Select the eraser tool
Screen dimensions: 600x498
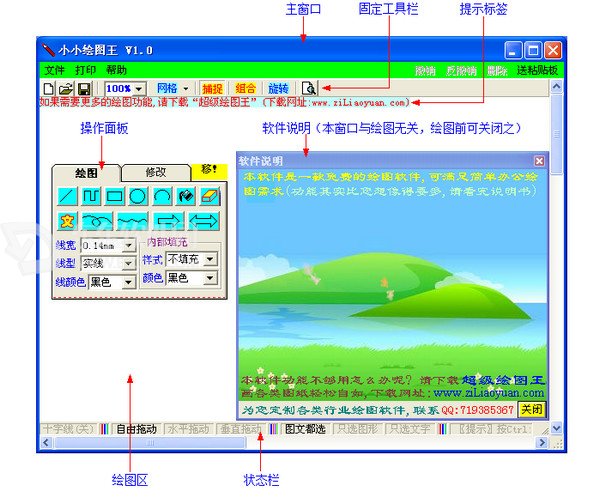pyautogui.click(x=210, y=196)
